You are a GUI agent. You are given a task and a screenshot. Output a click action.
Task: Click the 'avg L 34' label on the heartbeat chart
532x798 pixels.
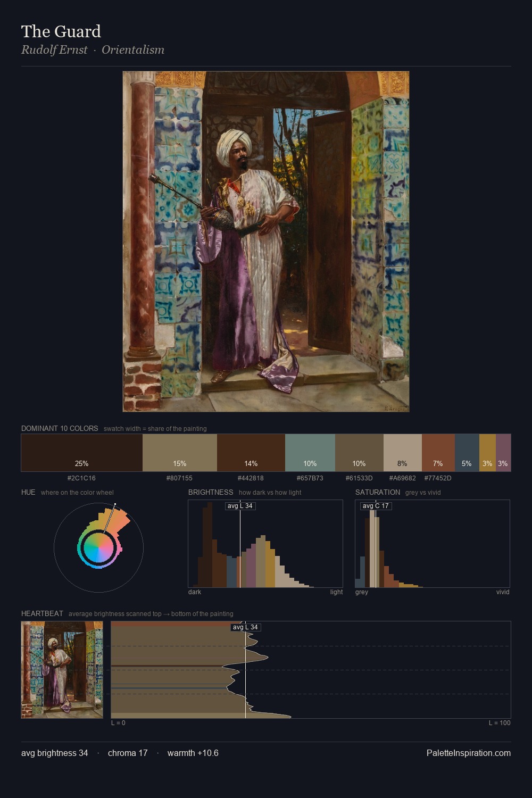(x=246, y=627)
